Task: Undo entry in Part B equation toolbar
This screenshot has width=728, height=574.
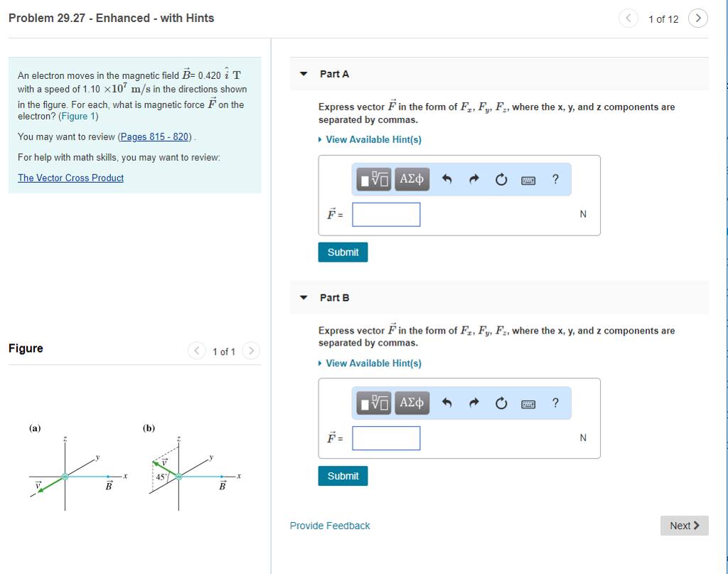Action: [x=446, y=403]
